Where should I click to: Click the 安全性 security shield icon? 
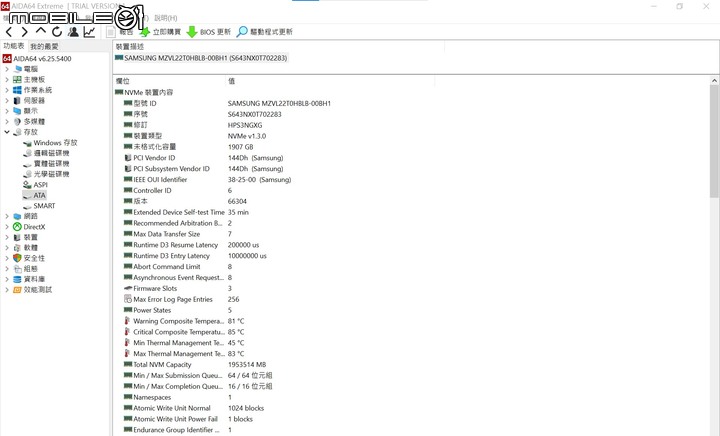point(17,258)
